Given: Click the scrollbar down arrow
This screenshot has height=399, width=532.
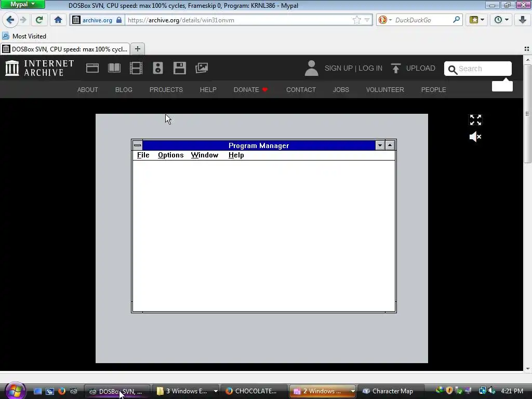Looking at the screenshot, I should pos(527,368).
